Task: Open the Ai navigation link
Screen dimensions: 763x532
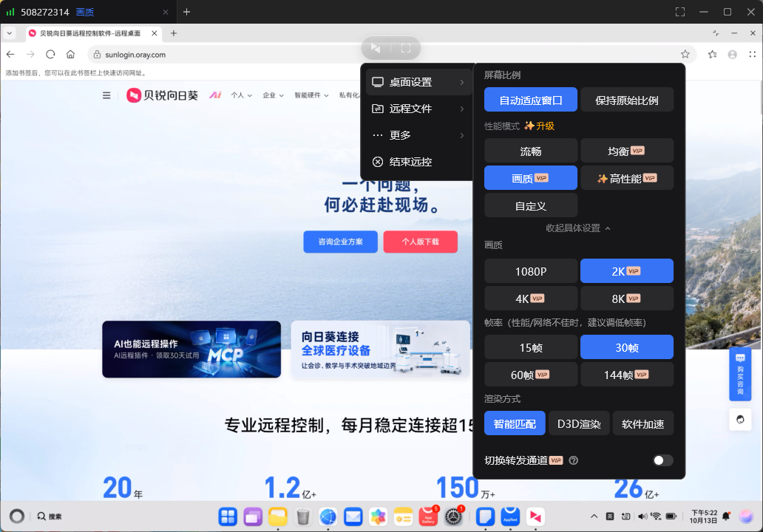Action: pyautogui.click(x=216, y=95)
